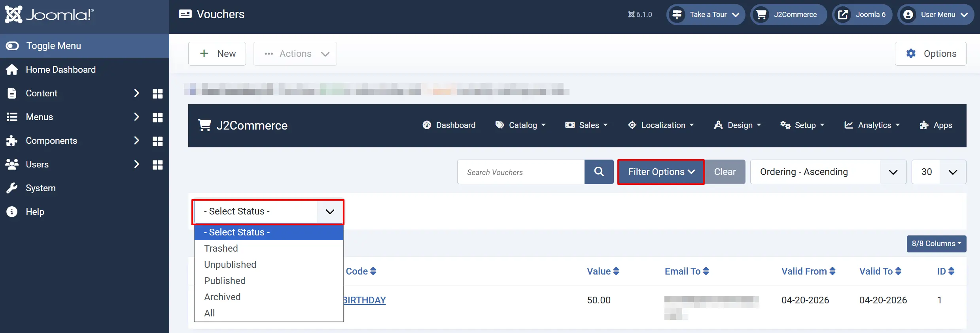Toggle the sidebar menu

85,46
